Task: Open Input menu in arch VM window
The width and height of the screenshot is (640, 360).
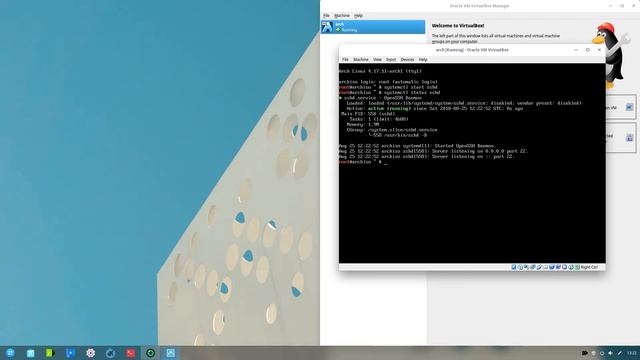Action: 391,60
